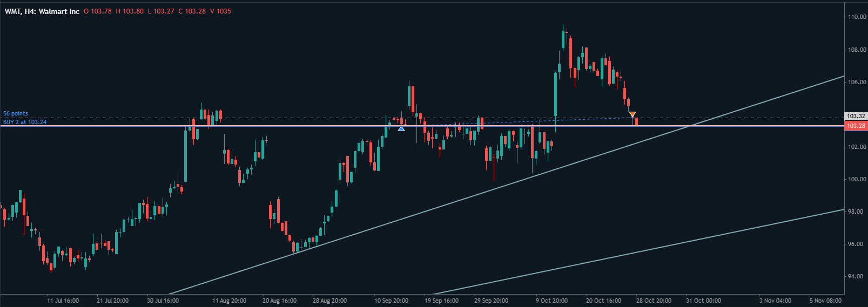Select the blue buy entry arrow marker
Viewport: 868px width, 307px height.
pos(401,128)
